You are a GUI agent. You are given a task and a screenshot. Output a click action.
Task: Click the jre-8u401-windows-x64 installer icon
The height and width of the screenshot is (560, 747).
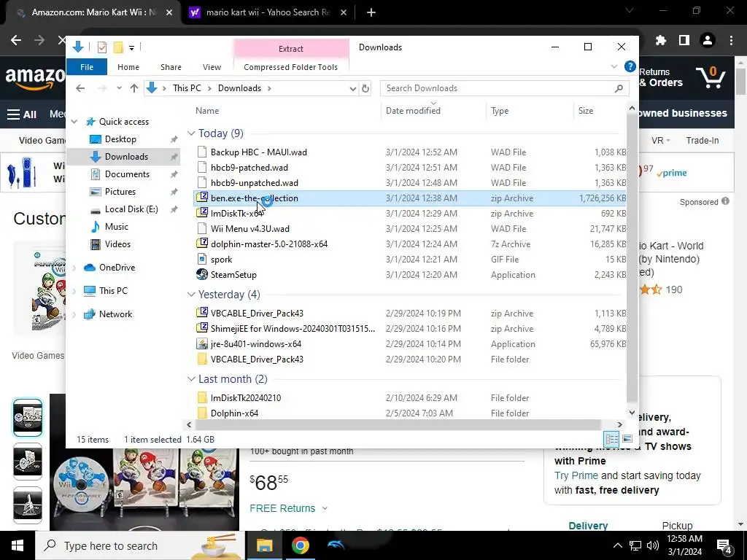(202, 344)
